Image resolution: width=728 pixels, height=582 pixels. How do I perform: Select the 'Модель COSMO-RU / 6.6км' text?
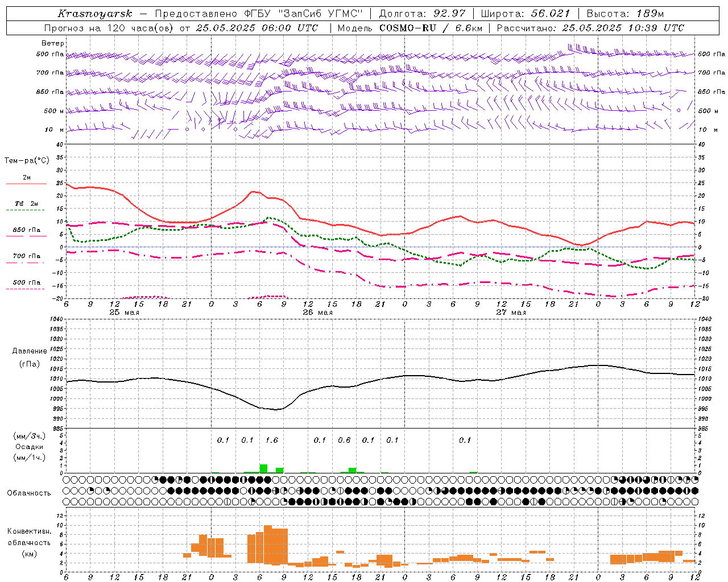pos(409,28)
